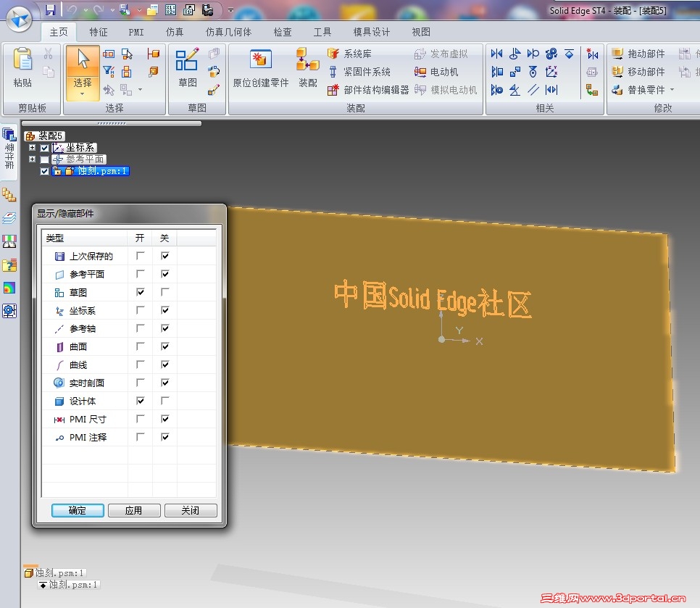Click the gear settings sidebar icon
Screen dimensions: 700x608
pos(9,311)
